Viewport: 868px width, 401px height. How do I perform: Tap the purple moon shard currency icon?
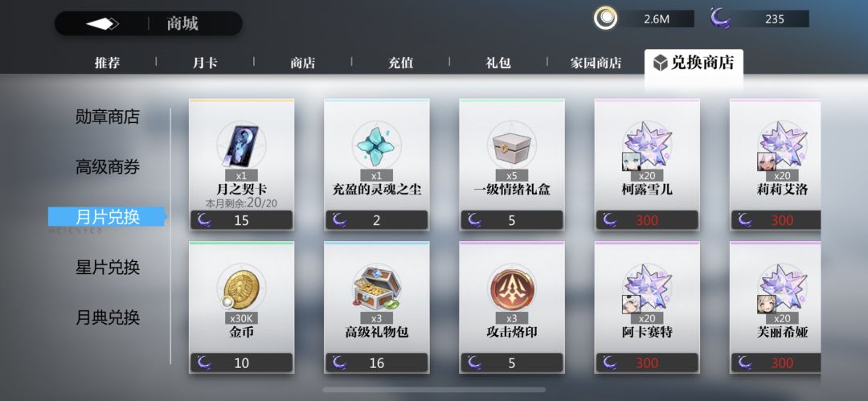click(x=721, y=18)
